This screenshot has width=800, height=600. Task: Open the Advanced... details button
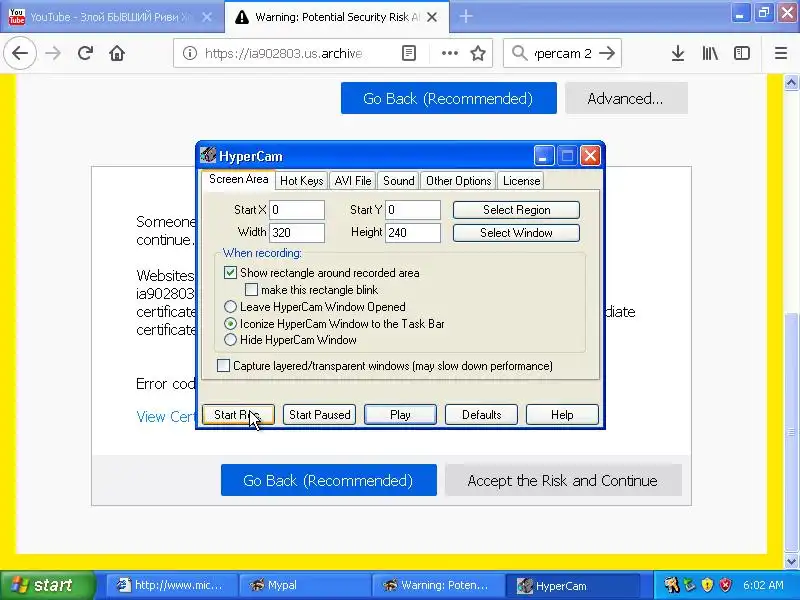(626, 98)
